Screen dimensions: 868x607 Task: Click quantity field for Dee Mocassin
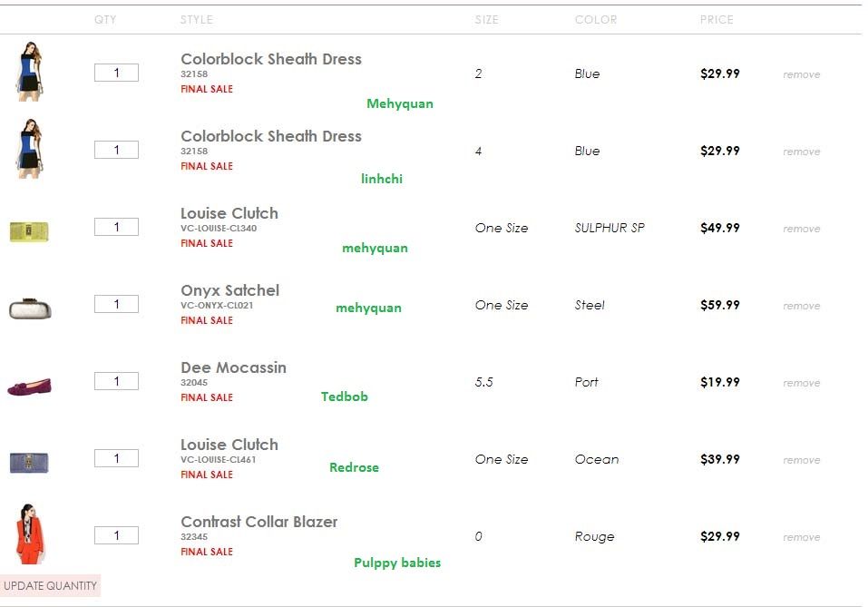click(116, 381)
